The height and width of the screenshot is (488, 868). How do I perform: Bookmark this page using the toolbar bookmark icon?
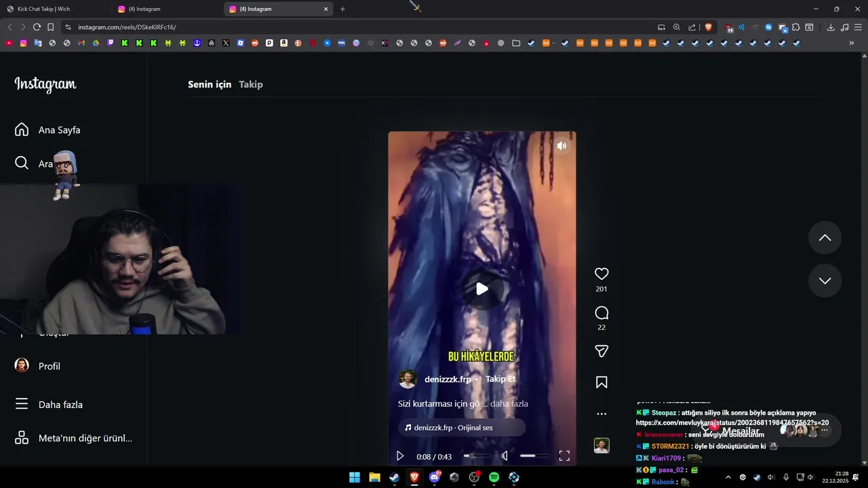(50, 27)
